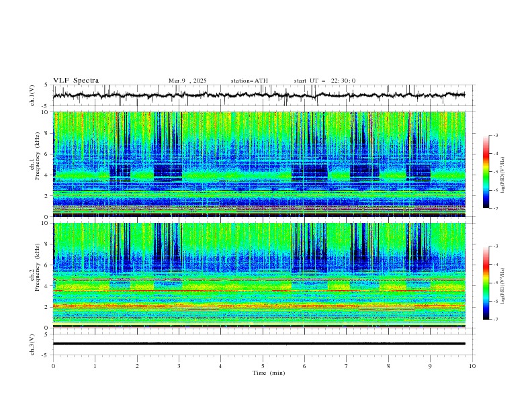Click the ch.1 PSD color scale bar
The height and width of the screenshot is (411, 532).
(486, 172)
